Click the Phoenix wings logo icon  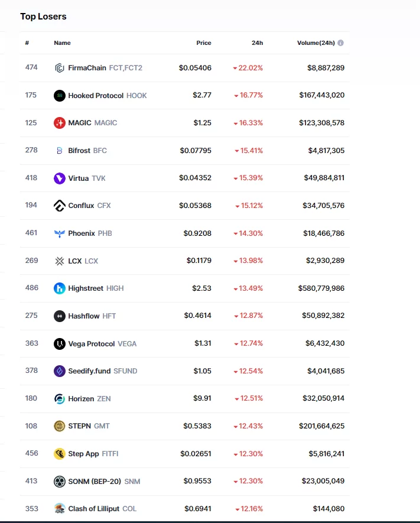[x=59, y=233]
